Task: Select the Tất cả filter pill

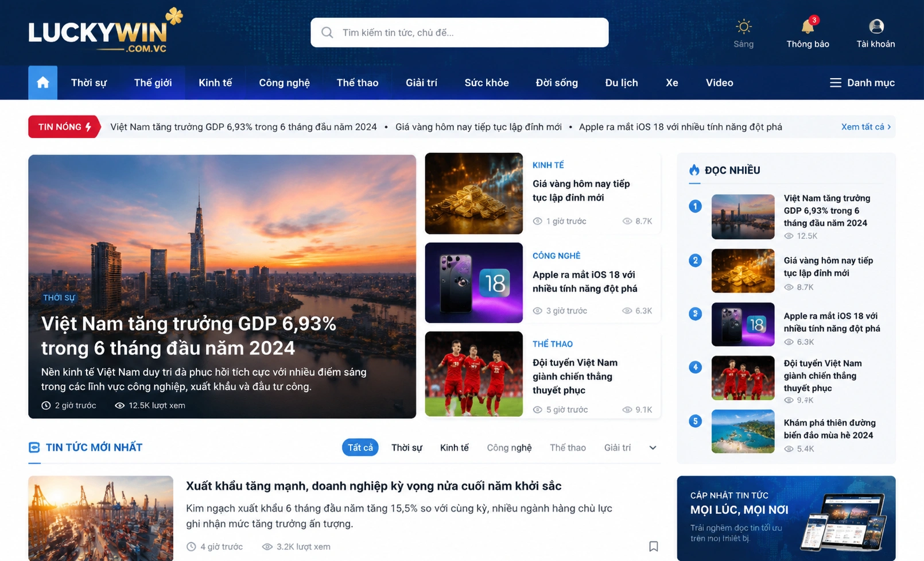Action: [360, 447]
